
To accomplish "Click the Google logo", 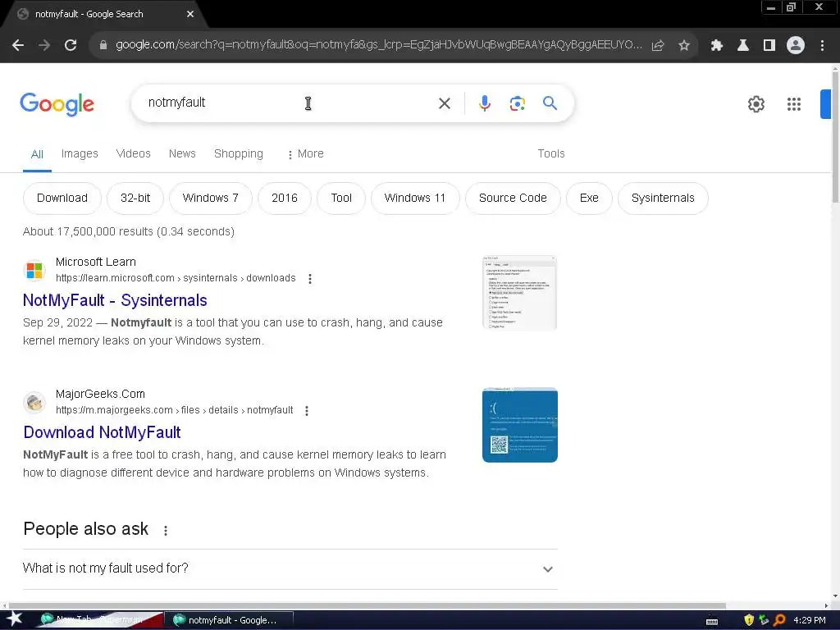I will click(x=57, y=103).
